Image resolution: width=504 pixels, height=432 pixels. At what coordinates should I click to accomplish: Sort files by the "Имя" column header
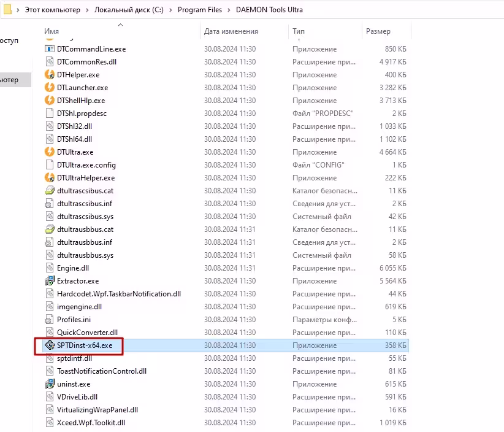(x=52, y=31)
